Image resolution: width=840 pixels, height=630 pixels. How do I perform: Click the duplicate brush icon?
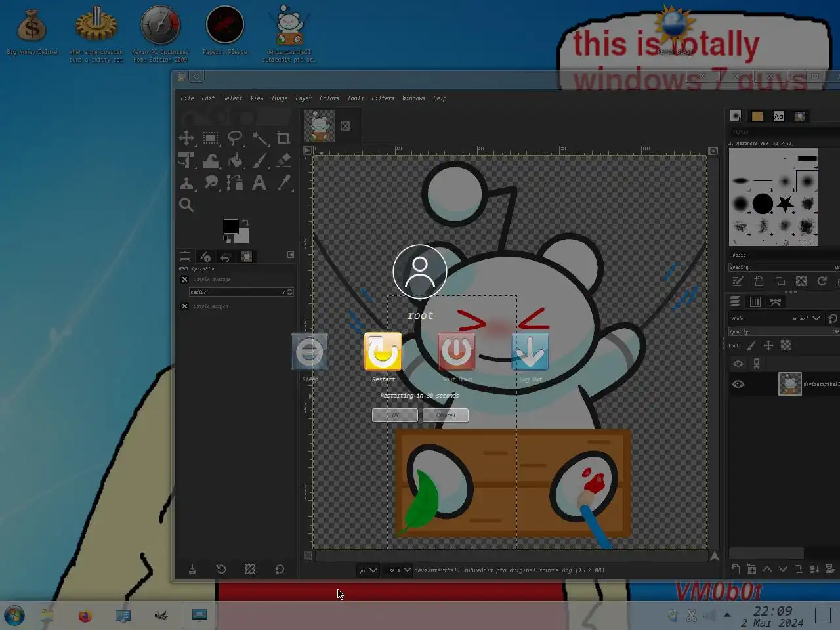780,281
